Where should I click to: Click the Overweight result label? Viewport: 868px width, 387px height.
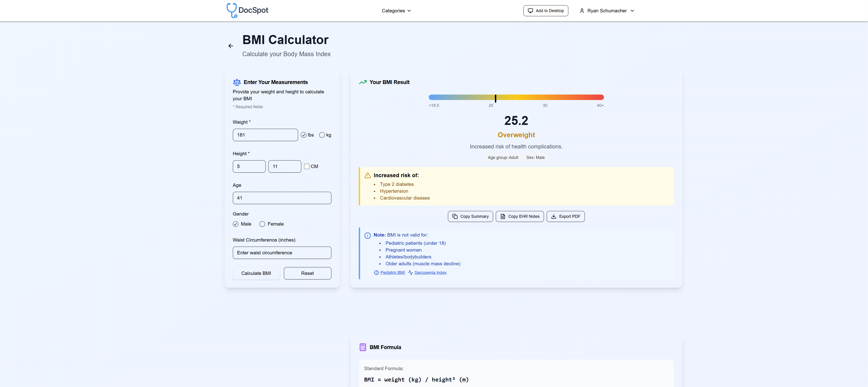pyautogui.click(x=516, y=135)
